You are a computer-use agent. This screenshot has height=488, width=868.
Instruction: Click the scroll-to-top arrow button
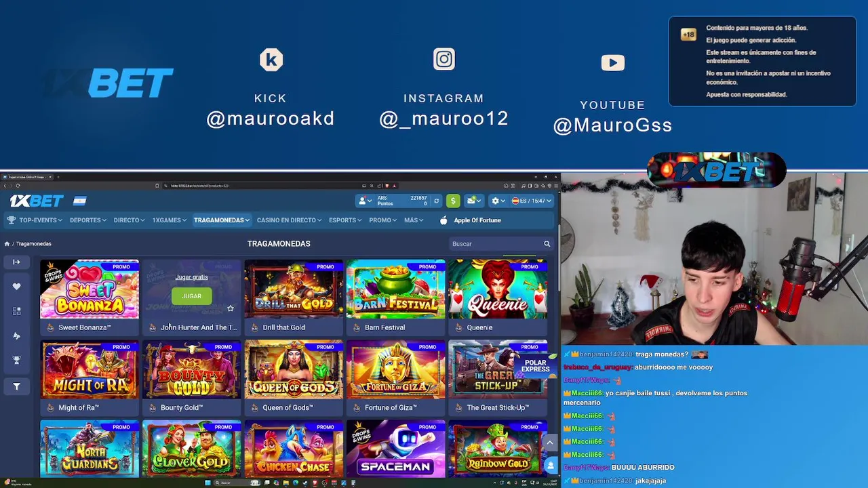pos(550,443)
